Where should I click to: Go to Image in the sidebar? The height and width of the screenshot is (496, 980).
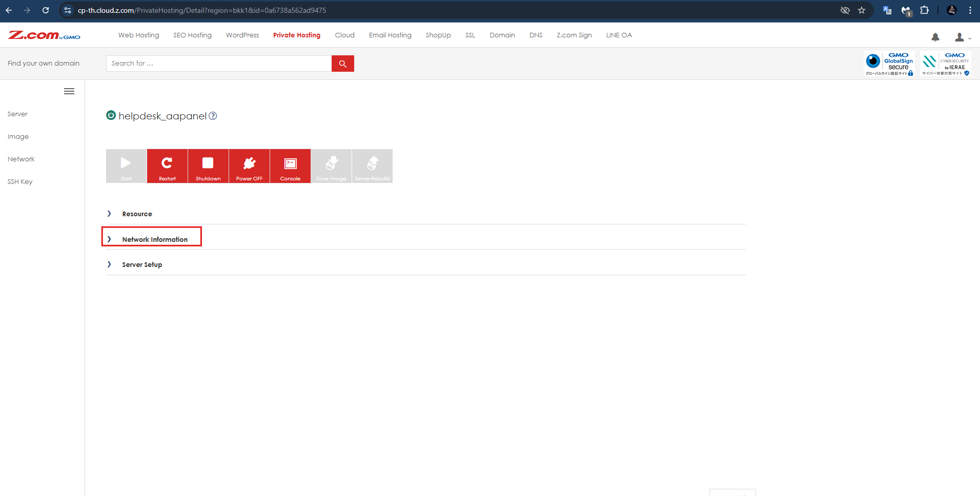(18, 137)
